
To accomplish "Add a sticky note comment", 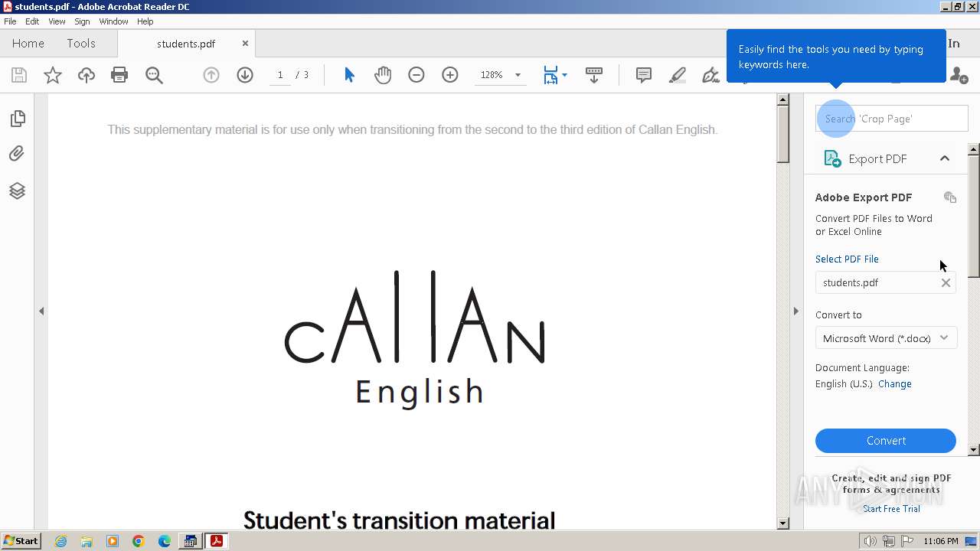I will point(644,75).
